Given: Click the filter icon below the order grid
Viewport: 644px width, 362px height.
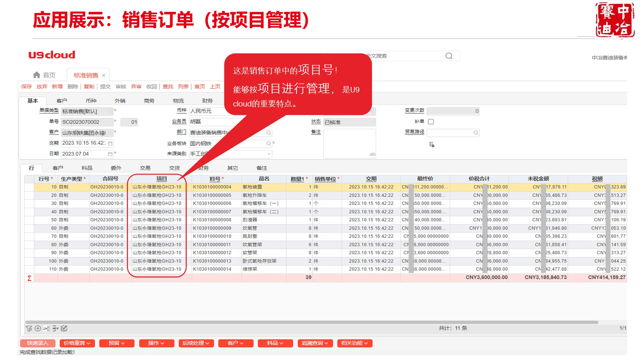Looking at the screenshot, I should pos(29,328).
